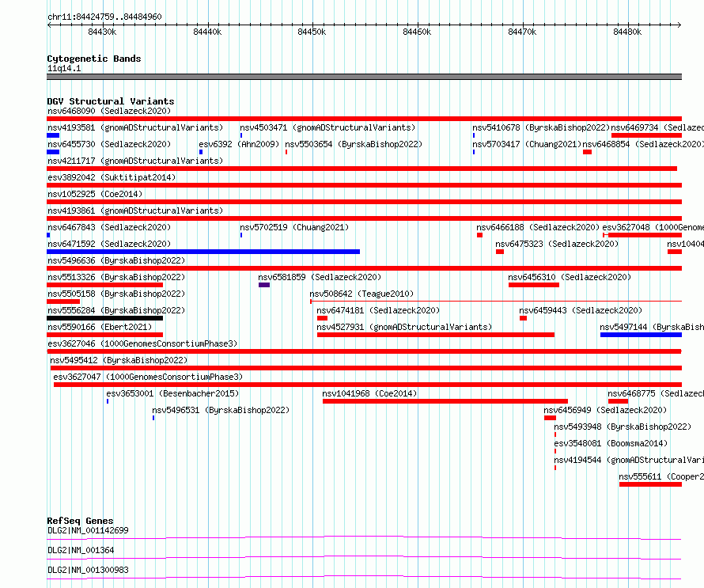Open the nsv6468090 (Sedlazeck2020) label
704x588 pixels.
pyautogui.click(x=109, y=111)
